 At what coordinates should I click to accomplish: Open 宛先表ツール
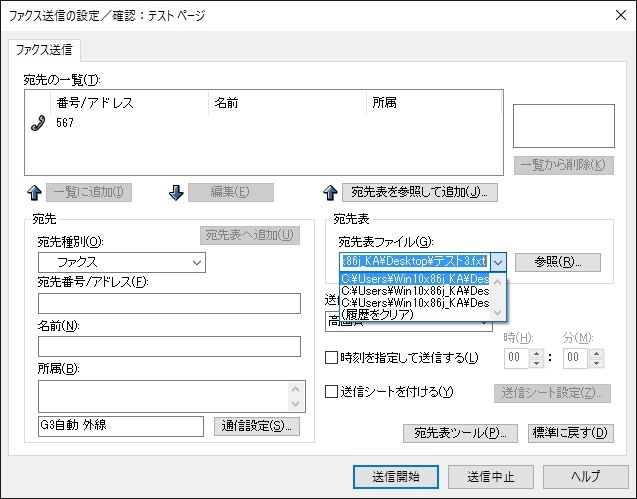click(460, 433)
